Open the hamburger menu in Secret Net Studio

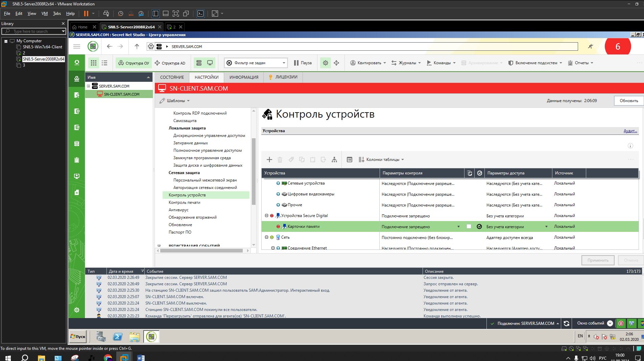pos(77,47)
